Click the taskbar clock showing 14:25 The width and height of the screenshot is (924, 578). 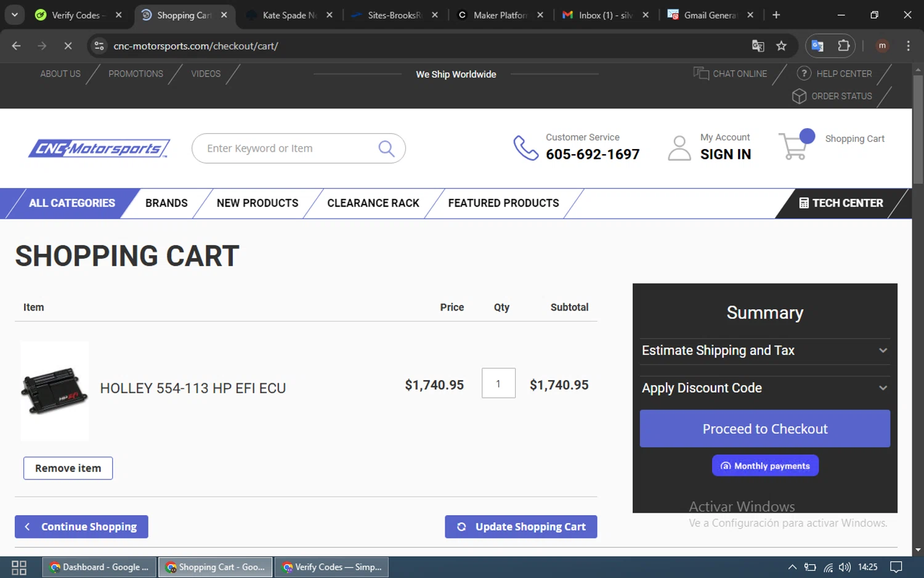click(867, 567)
